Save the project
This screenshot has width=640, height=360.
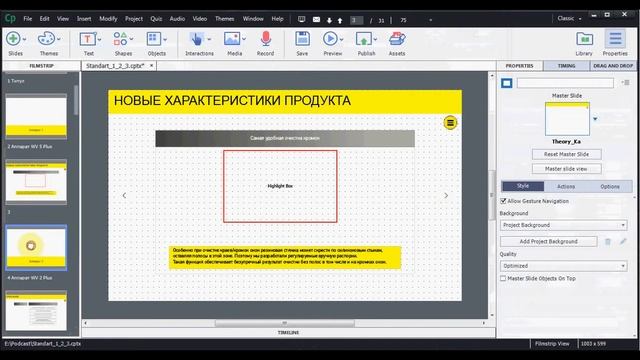pyautogui.click(x=302, y=39)
